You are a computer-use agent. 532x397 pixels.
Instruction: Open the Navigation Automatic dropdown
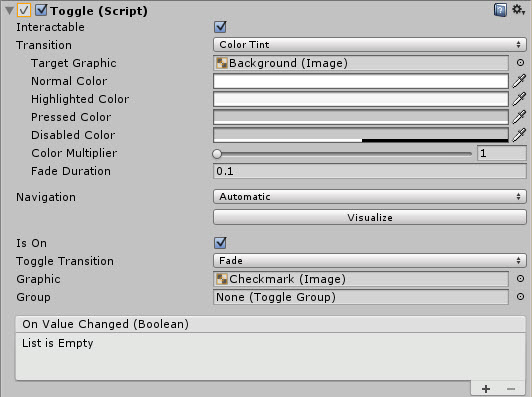(369, 197)
